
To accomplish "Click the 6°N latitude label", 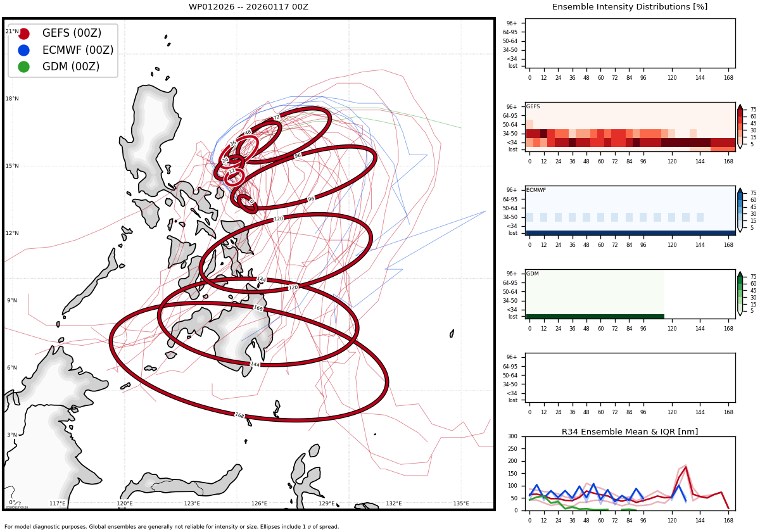I will click(x=12, y=368).
